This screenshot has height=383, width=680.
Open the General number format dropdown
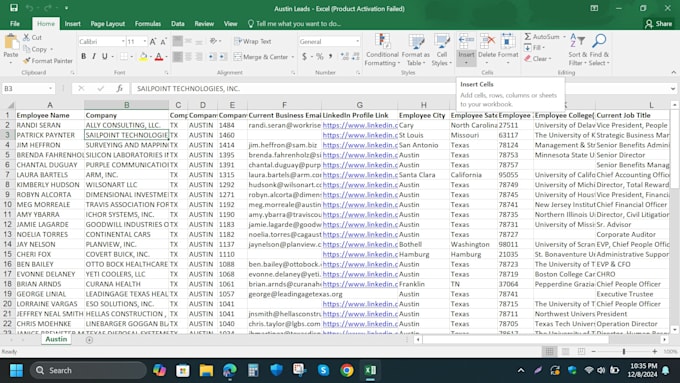tap(358, 42)
